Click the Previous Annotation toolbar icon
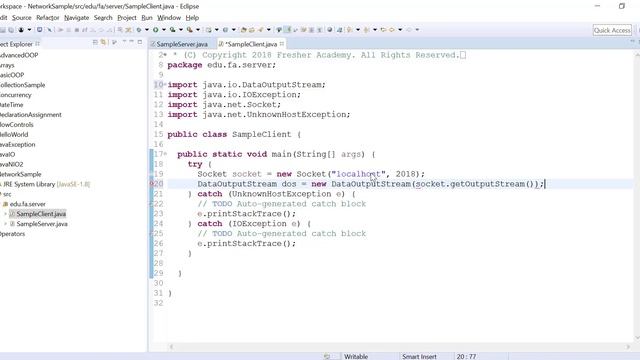 click(x=366, y=30)
